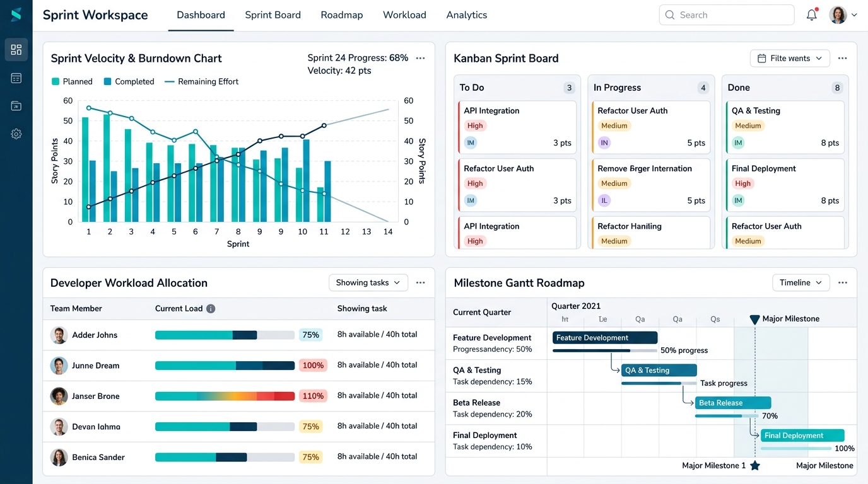The width and height of the screenshot is (868, 484).
Task: Click the Major Milestone triangle marker
Action: [x=754, y=320]
